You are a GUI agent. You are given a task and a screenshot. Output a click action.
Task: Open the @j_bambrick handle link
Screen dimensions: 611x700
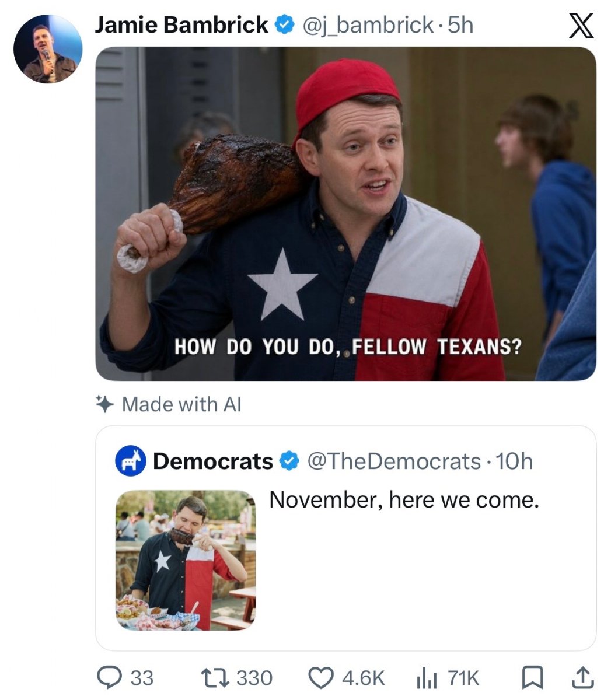coord(366,26)
